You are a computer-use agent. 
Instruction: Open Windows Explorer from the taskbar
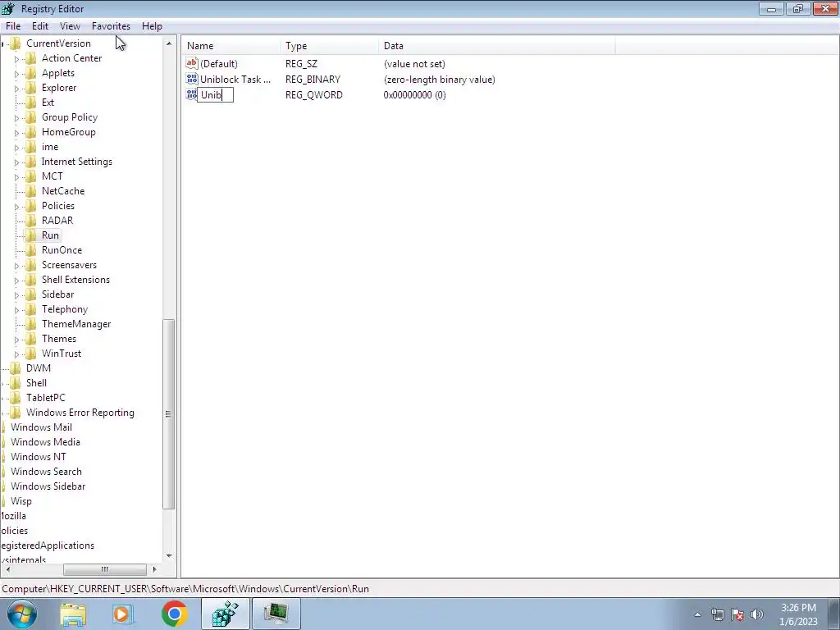[x=73, y=614]
